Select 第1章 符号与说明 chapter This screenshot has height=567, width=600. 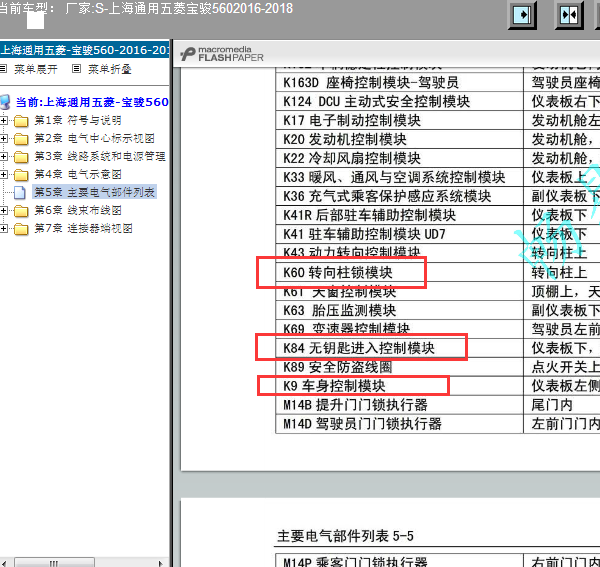point(78,121)
